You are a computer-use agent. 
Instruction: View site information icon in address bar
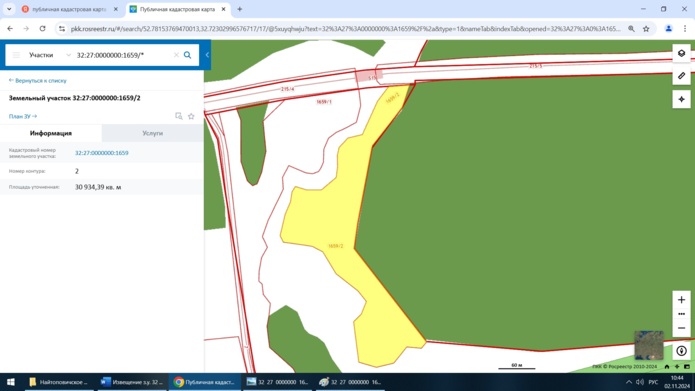click(62, 29)
